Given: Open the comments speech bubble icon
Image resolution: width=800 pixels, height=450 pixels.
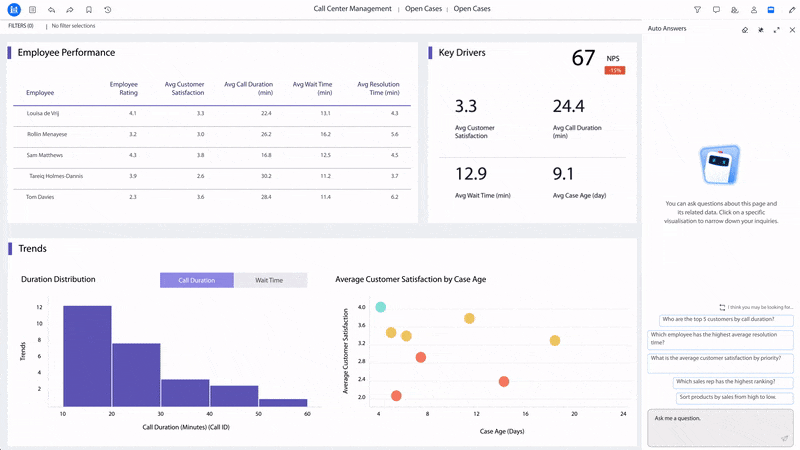Looking at the screenshot, I should pos(716,10).
